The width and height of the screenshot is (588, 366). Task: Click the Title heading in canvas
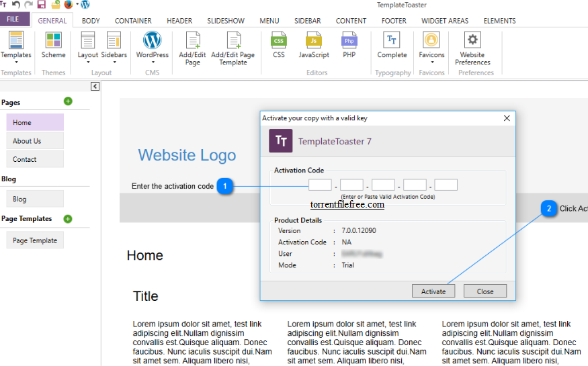click(146, 296)
